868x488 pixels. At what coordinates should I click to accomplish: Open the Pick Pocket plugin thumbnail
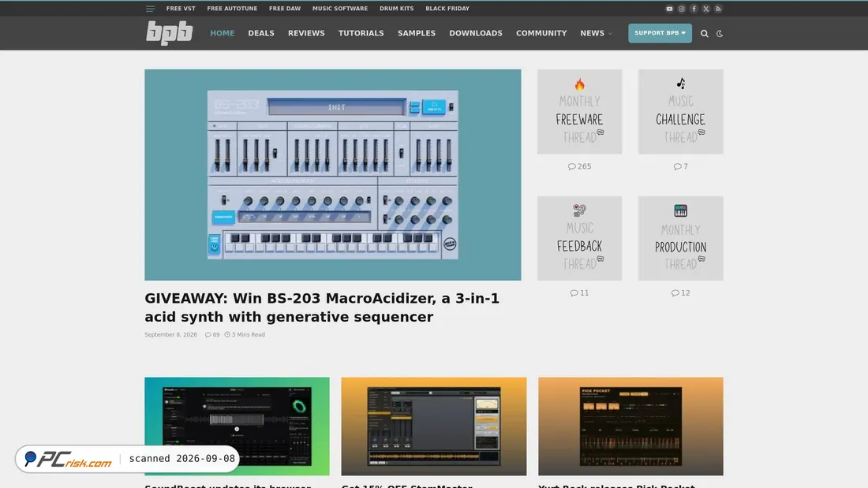(x=630, y=427)
